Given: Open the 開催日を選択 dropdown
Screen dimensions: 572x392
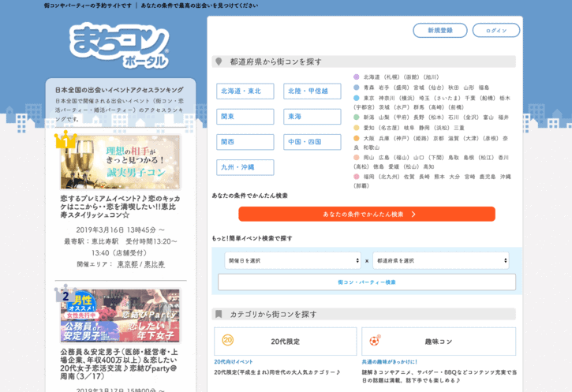Looking at the screenshot, I should tap(293, 260).
